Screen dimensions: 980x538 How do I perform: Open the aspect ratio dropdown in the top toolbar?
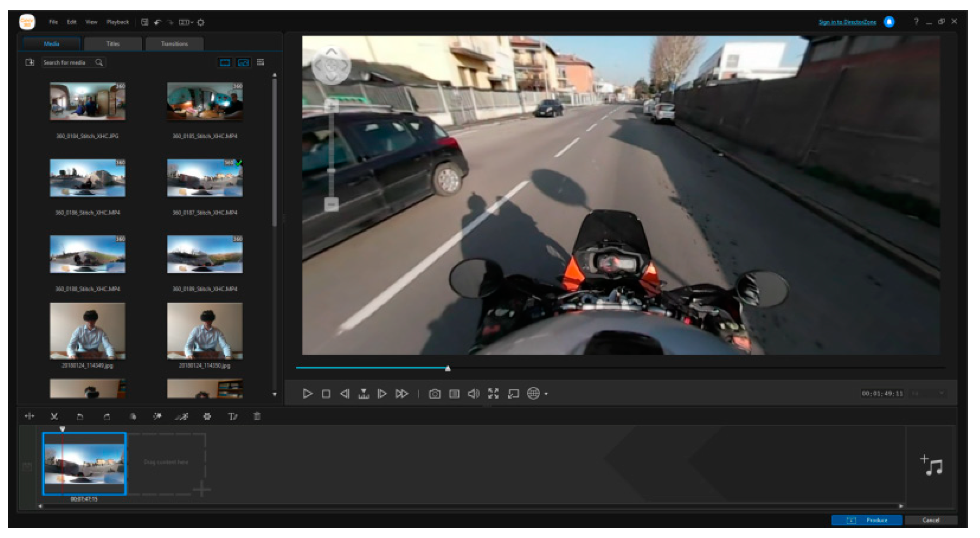(186, 22)
